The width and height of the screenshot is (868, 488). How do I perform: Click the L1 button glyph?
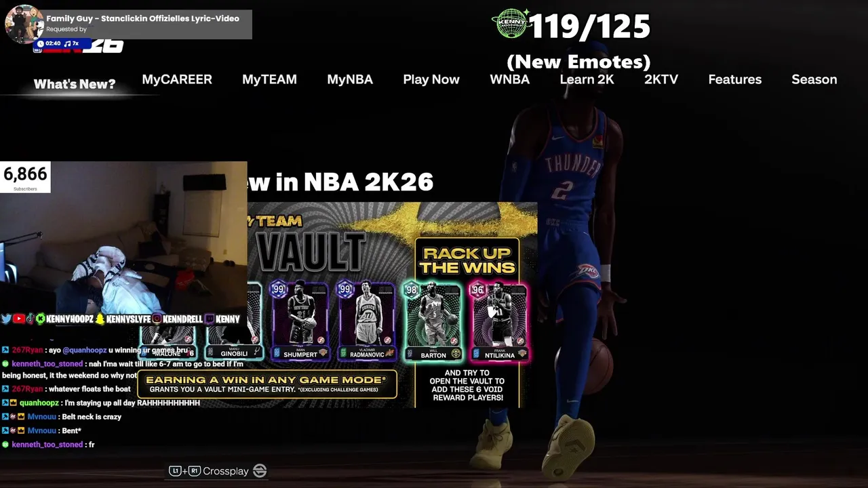(175, 470)
